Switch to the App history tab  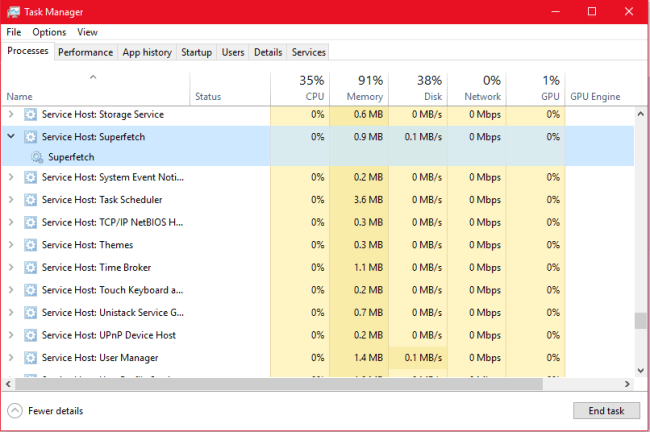pos(147,52)
